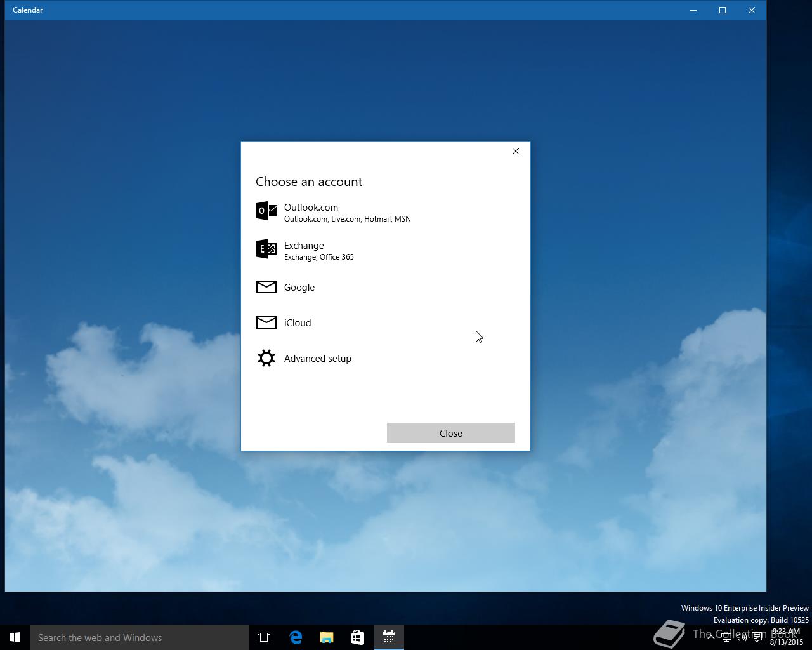Open the volume control in system tray
Screen dimensions: 812x650
click(741, 637)
